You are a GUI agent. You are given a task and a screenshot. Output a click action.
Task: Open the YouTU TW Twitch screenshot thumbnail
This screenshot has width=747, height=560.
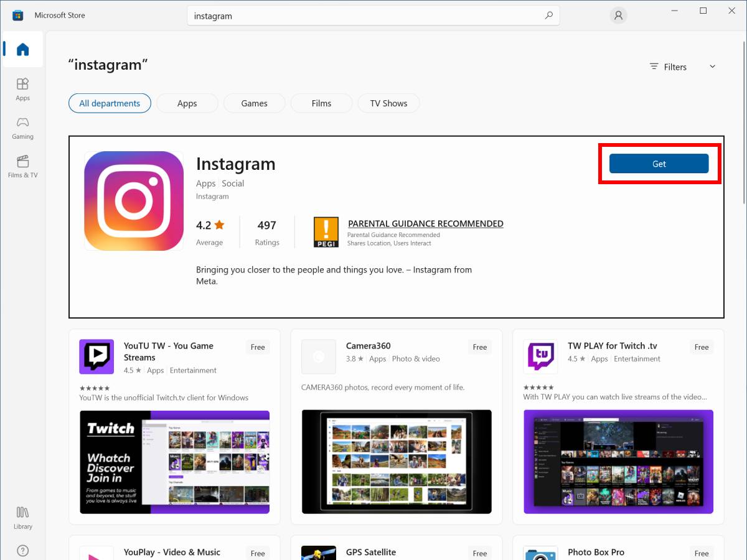pos(174,462)
